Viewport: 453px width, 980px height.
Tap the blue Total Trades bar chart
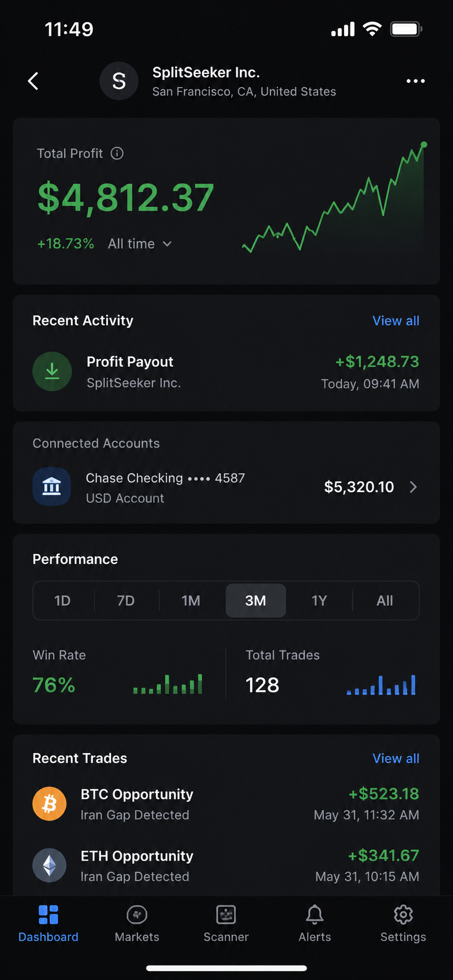click(381, 685)
